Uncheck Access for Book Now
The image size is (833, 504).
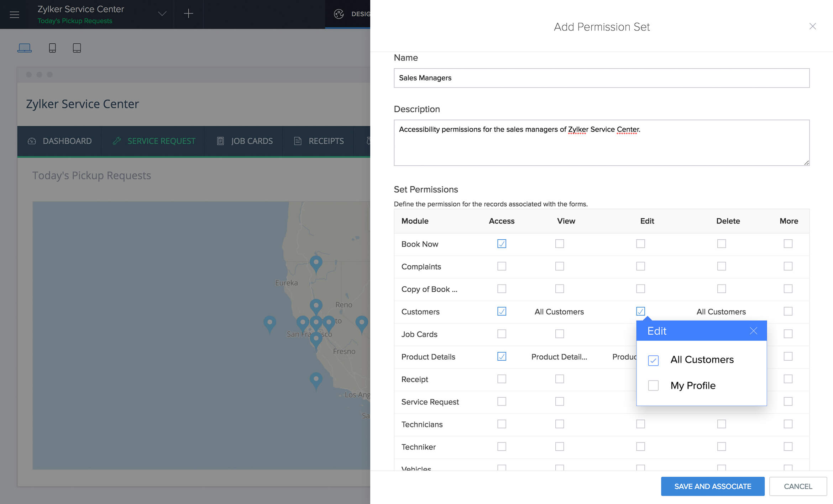[x=502, y=244]
